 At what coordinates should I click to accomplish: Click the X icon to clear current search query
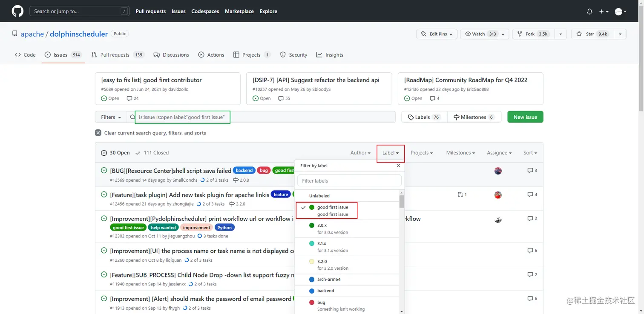pyautogui.click(x=98, y=133)
